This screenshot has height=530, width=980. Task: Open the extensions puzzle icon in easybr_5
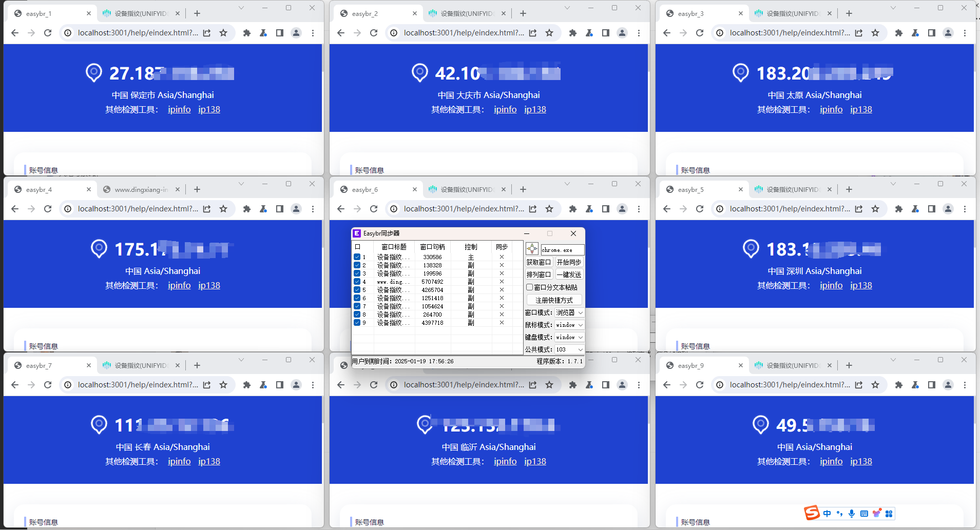[x=898, y=209]
